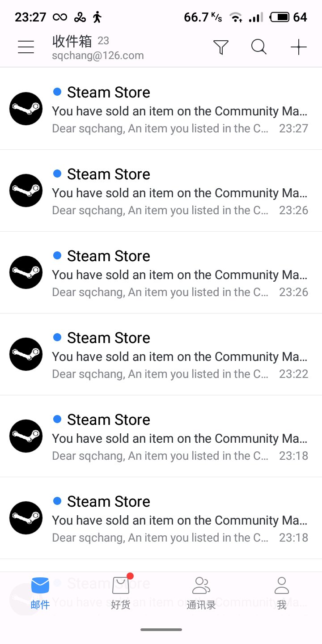Tap Steam avatar of 23:27 email

coord(26,109)
